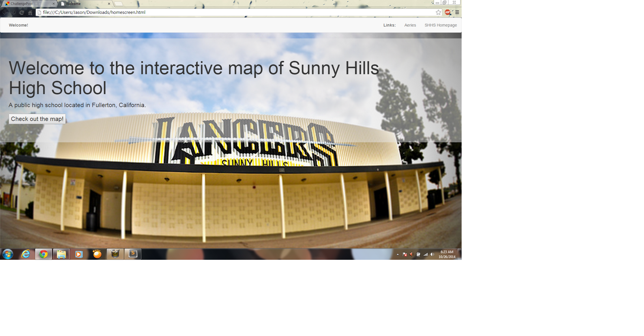
Task: Click the taskbar clock showing 6:23 AM
Action: (x=447, y=254)
